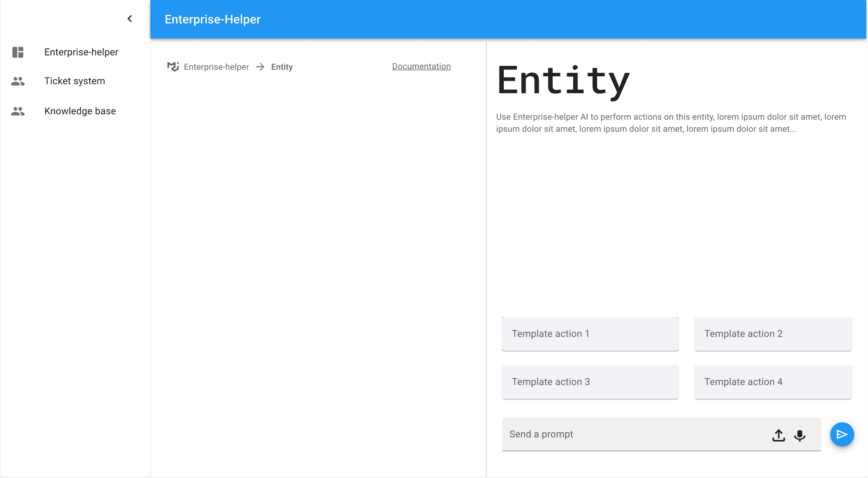868x478 pixels.
Task: Click the people icon beside Knowledge base
Action: 18,111
